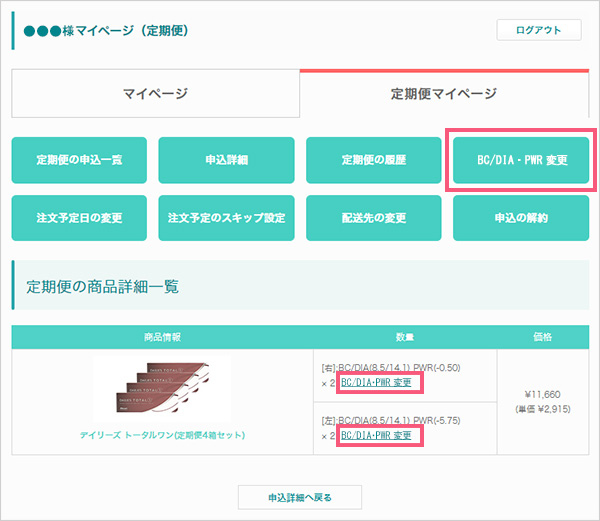Click the 定期便の商品詳細一覧 heading
Viewport: 600px width, 521px height.
[x=103, y=287]
